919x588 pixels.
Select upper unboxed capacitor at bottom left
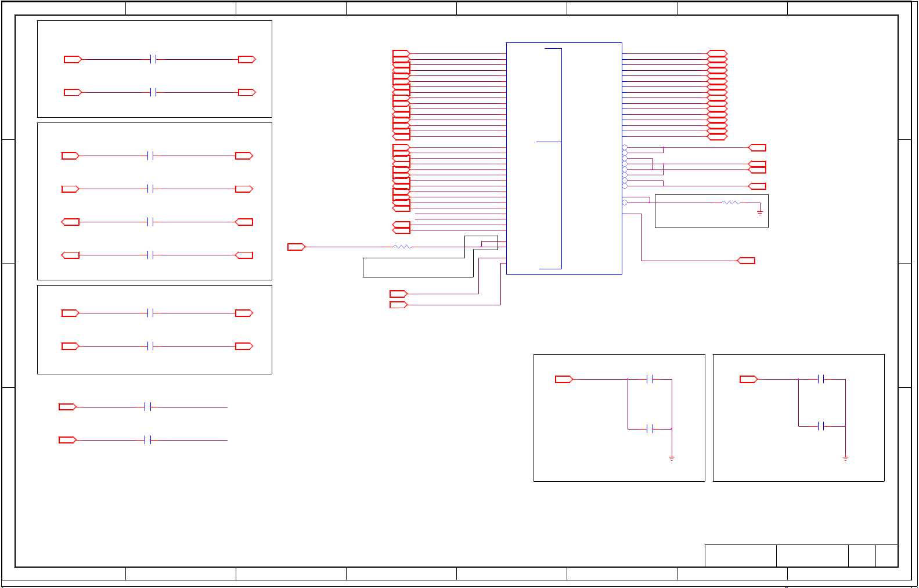click(x=148, y=407)
